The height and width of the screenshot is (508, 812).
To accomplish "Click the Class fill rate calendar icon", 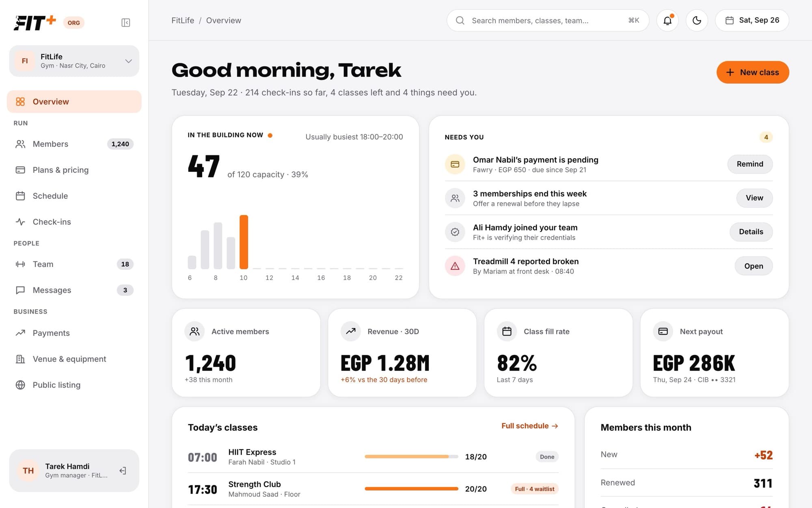I will (x=507, y=332).
